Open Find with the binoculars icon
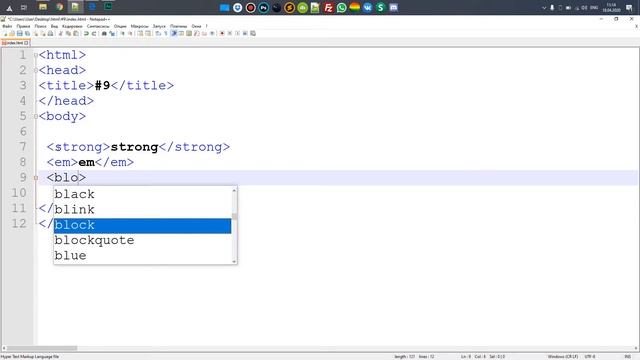The width and height of the screenshot is (640, 360). coord(104,33)
